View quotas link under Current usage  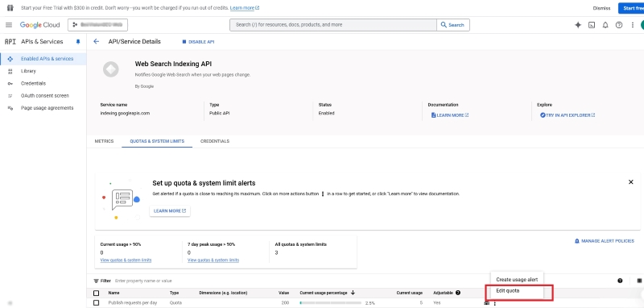click(126, 260)
